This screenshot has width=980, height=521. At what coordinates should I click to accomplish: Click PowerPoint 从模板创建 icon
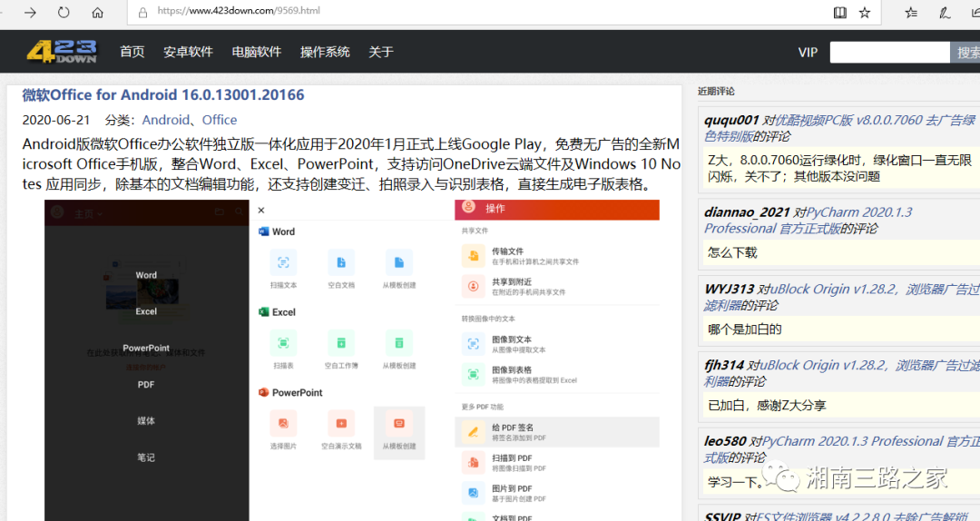point(398,424)
